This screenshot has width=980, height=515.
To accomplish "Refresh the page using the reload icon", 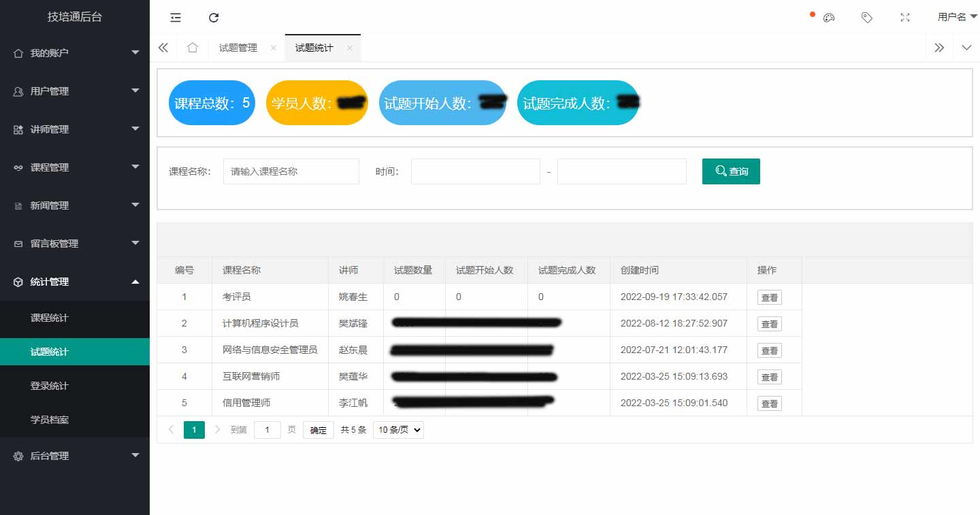I will (x=214, y=17).
